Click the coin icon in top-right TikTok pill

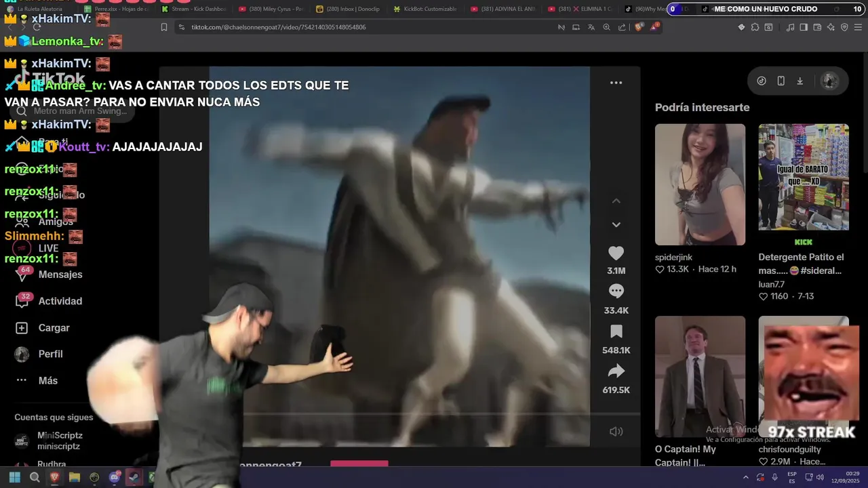[x=762, y=81]
